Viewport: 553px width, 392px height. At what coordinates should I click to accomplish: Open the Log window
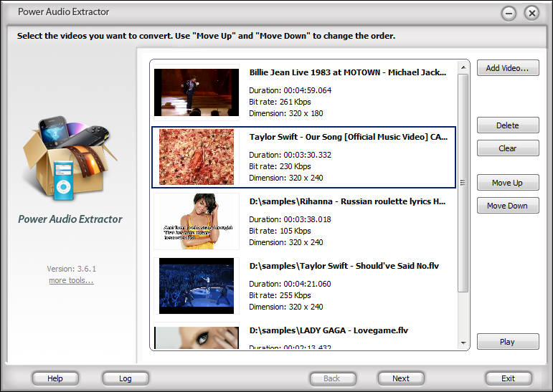click(126, 378)
